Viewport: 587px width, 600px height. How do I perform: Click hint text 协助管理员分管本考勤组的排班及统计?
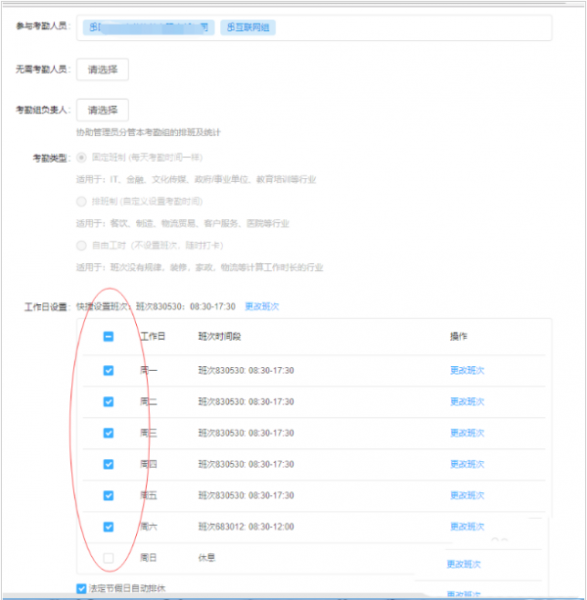pos(148,133)
